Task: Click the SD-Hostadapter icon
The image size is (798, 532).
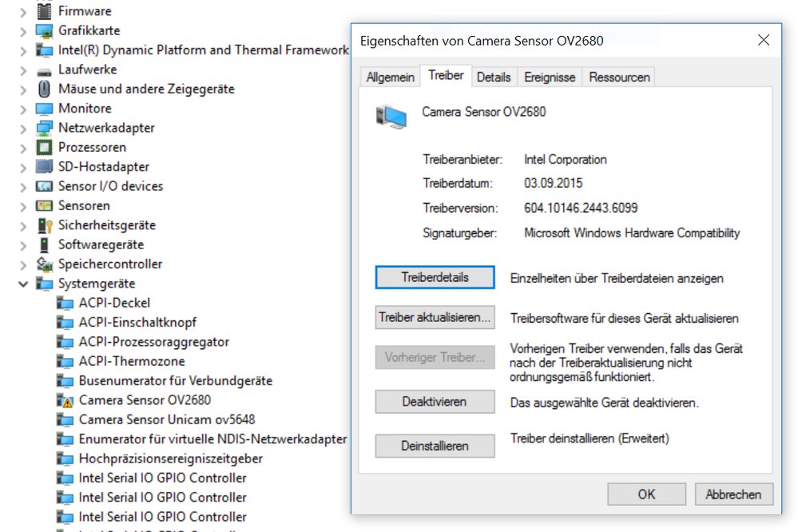Action: click(45, 167)
